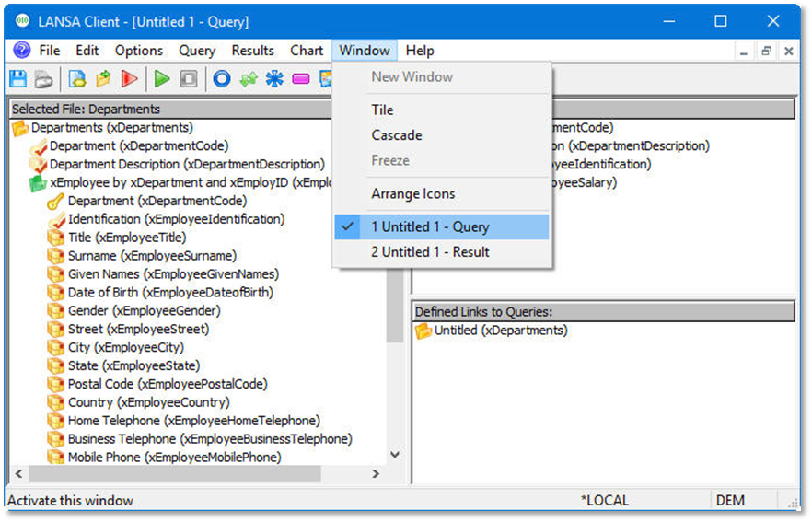
Task: Close the open Window menu
Action: click(365, 51)
